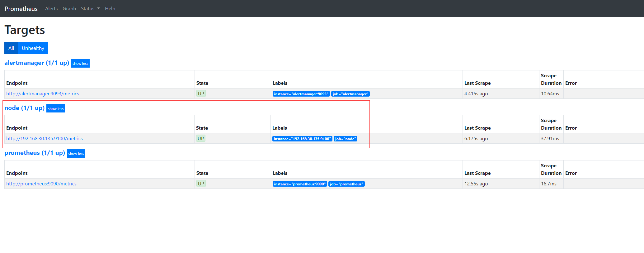
Task: Select the All targets filter
Action: (x=11, y=48)
